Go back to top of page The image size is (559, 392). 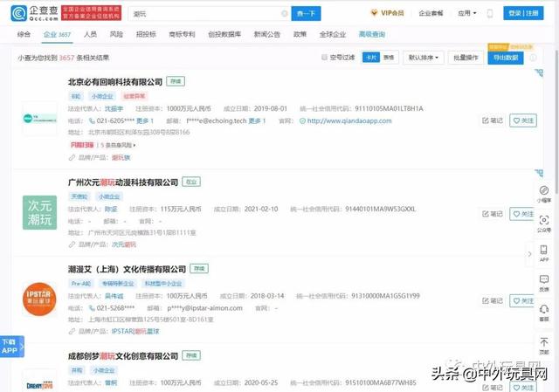point(544,346)
